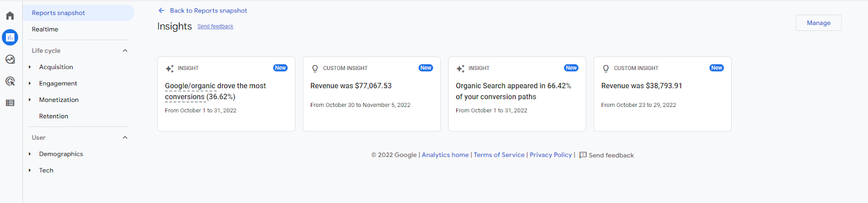
Task: Open Revenue was $77,067.53 insight
Action: pyautogui.click(x=372, y=94)
